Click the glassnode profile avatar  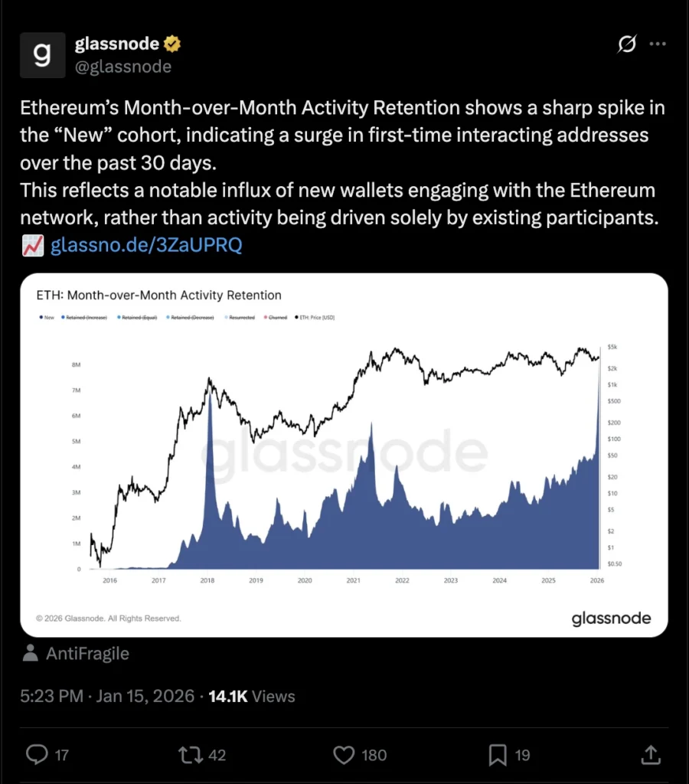(43, 55)
